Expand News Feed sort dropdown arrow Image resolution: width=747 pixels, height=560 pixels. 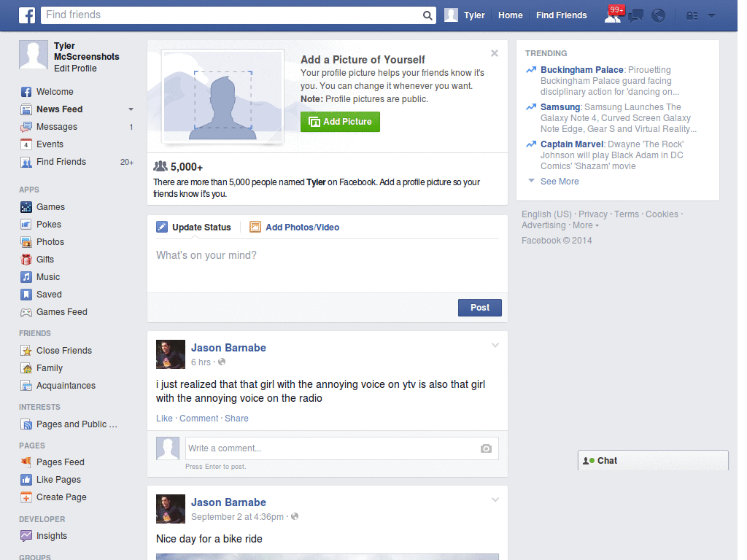(x=131, y=109)
